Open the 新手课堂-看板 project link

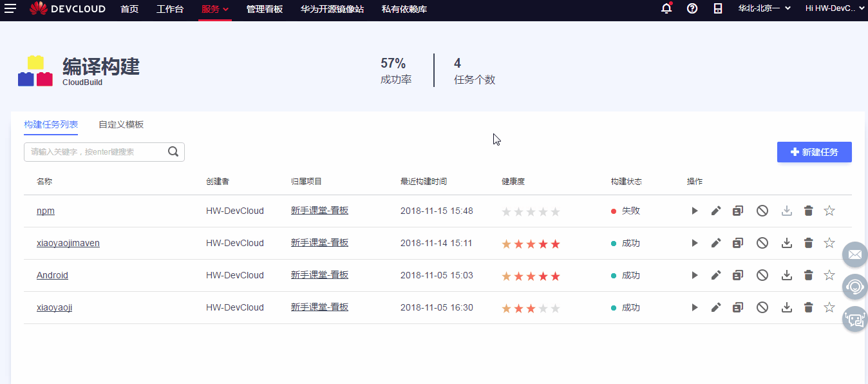coord(319,210)
